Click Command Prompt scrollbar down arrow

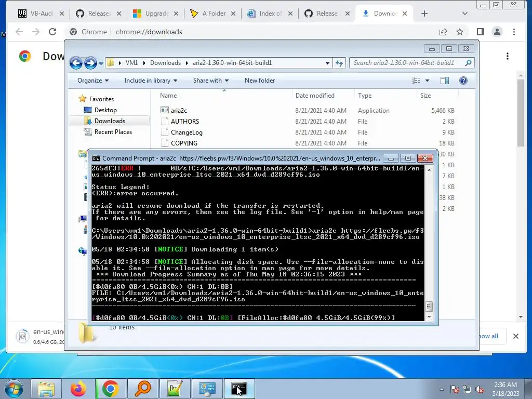(x=429, y=317)
